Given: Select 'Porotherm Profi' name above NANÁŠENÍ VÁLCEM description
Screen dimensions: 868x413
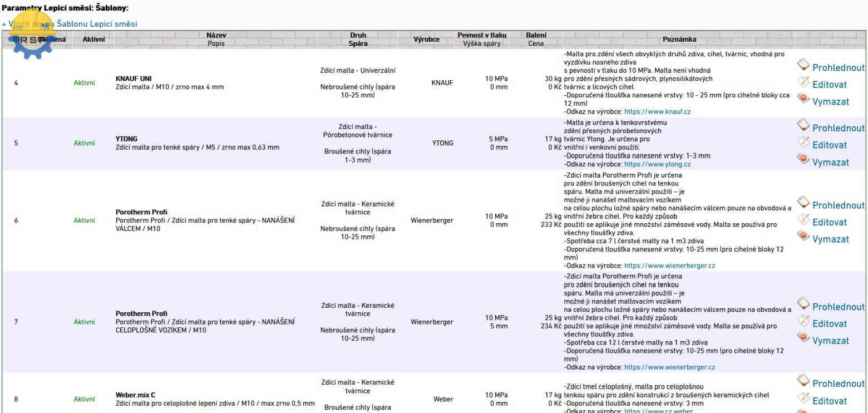Looking at the screenshot, I should point(141,212).
